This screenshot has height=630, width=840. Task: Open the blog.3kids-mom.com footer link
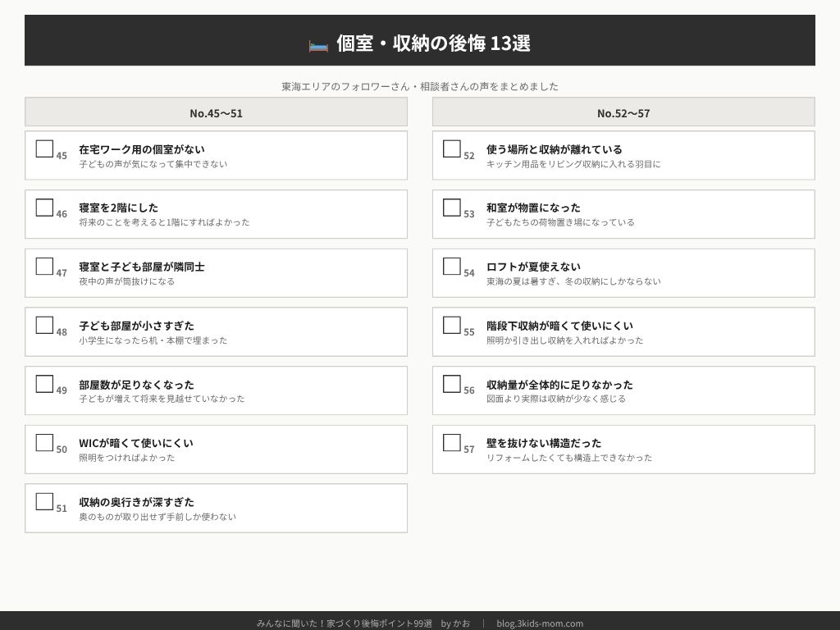pyautogui.click(x=540, y=623)
